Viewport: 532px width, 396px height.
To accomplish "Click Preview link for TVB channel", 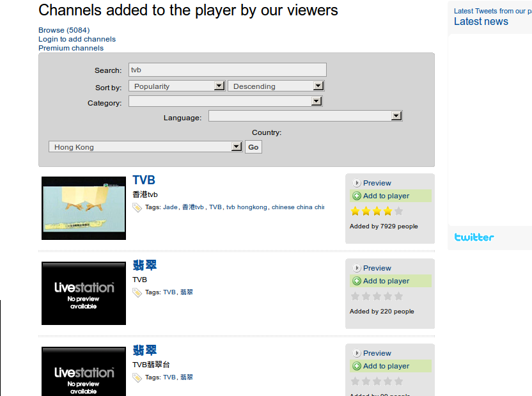I will point(377,183).
